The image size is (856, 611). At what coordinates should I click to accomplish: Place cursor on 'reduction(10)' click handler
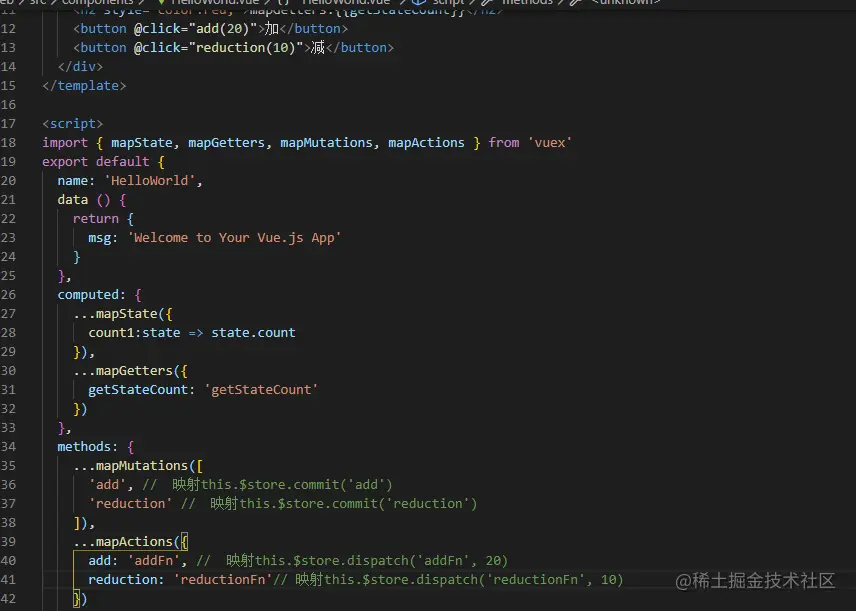[x=245, y=48]
